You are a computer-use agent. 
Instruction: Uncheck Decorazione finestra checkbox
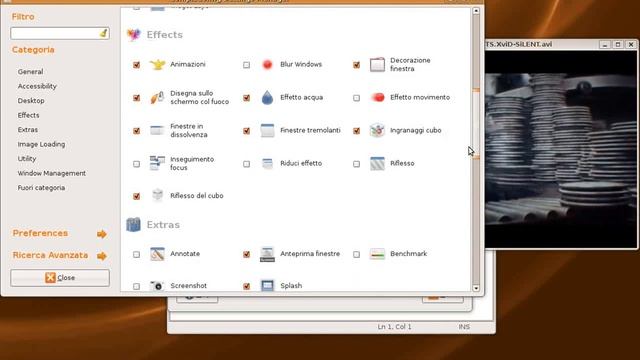click(x=356, y=65)
